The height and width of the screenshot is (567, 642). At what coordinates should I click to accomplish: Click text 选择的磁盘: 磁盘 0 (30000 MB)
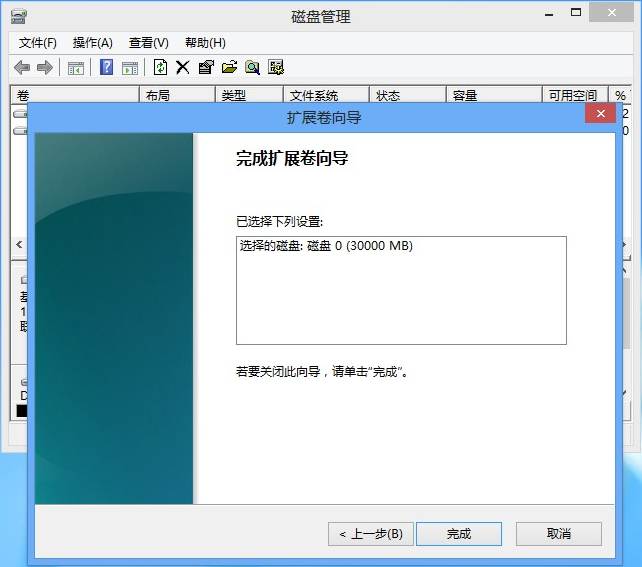[326, 246]
